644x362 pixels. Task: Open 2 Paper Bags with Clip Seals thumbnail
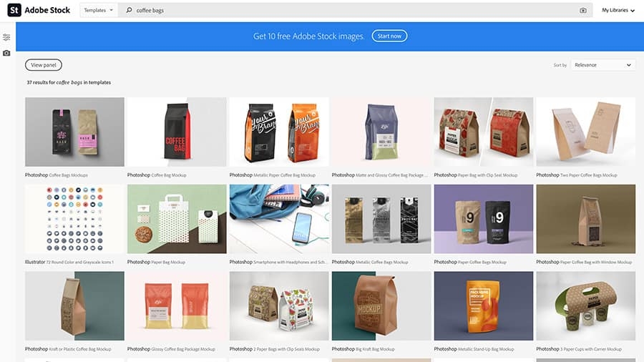279,305
